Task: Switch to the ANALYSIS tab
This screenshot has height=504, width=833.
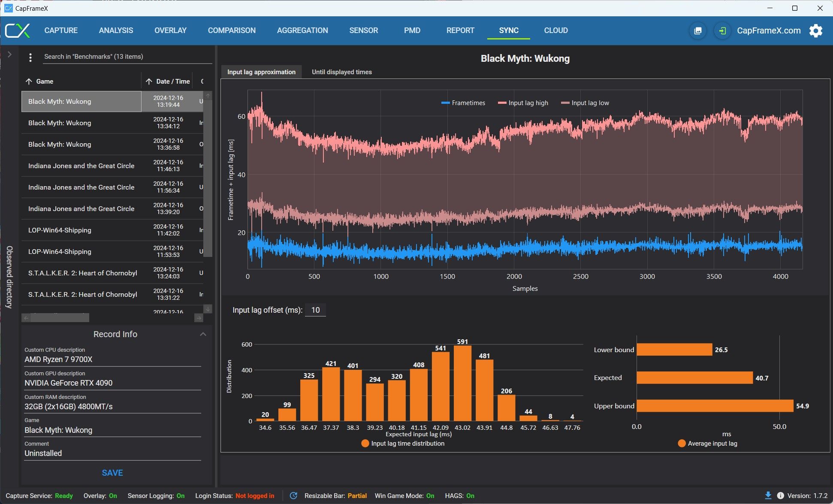Action: (116, 30)
